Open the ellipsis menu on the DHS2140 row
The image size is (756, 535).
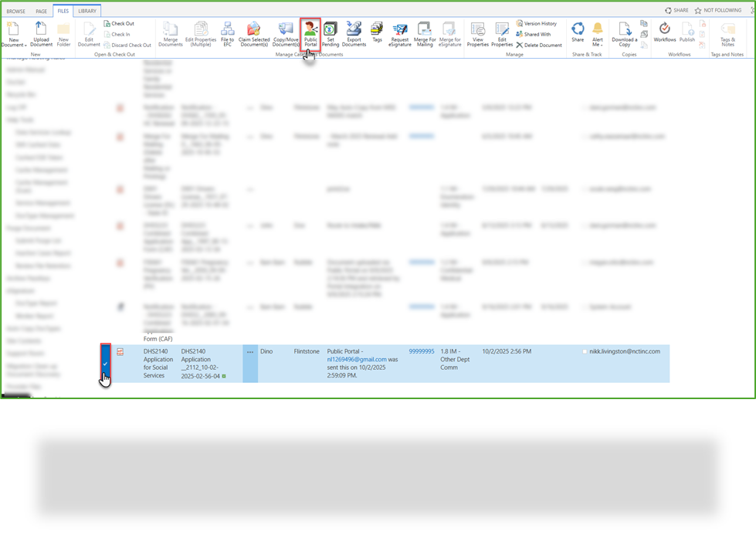[x=249, y=351]
